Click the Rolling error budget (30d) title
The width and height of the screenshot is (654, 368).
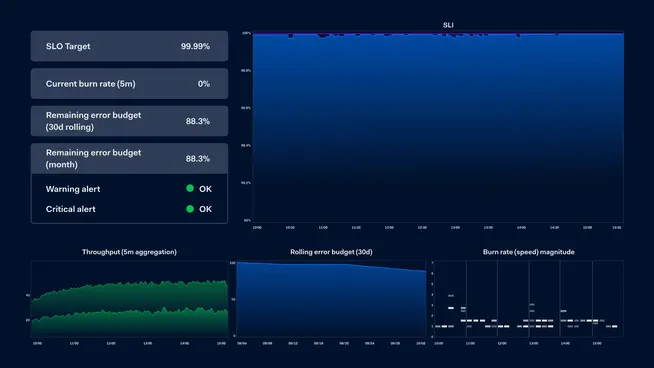pyautogui.click(x=331, y=252)
